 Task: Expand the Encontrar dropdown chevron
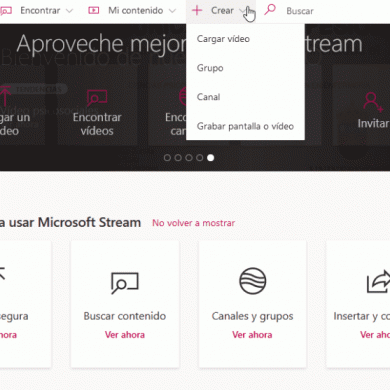click(69, 11)
